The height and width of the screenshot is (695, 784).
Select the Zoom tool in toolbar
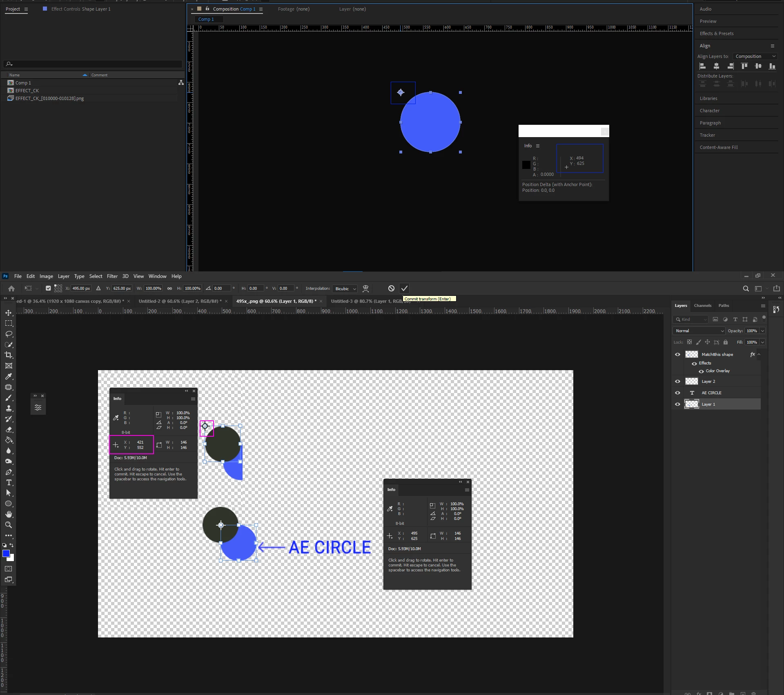[9, 525]
